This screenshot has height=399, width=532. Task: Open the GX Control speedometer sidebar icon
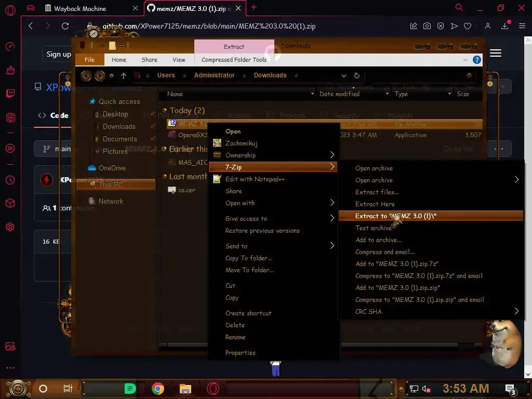(10, 46)
